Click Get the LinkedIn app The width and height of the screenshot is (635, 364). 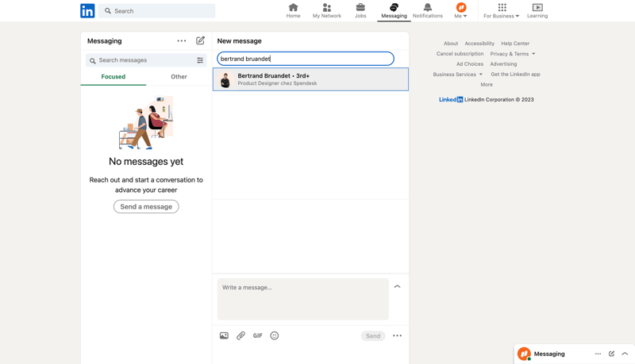(x=515, y=75)
